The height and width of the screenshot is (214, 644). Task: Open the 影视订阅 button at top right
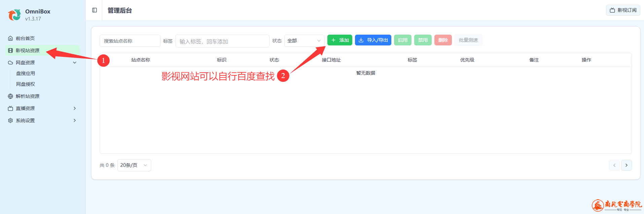(x=623, y=10)
